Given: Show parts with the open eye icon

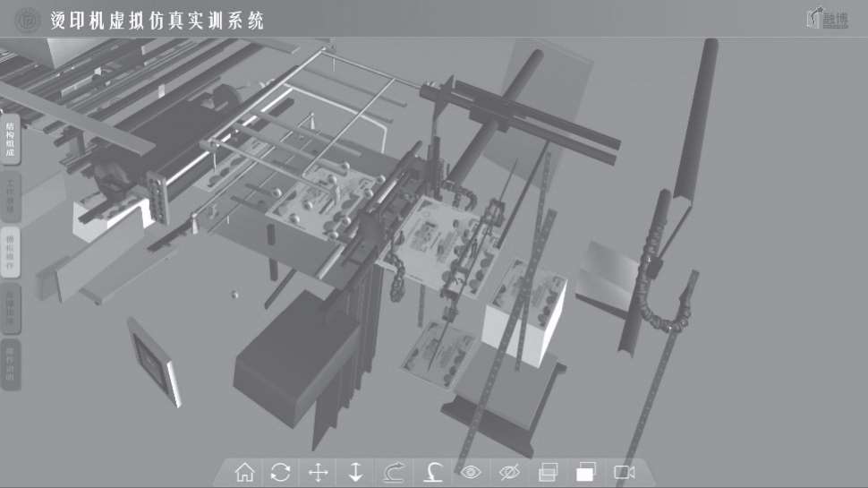Looking at the screenshot, I should click(472, 473).
